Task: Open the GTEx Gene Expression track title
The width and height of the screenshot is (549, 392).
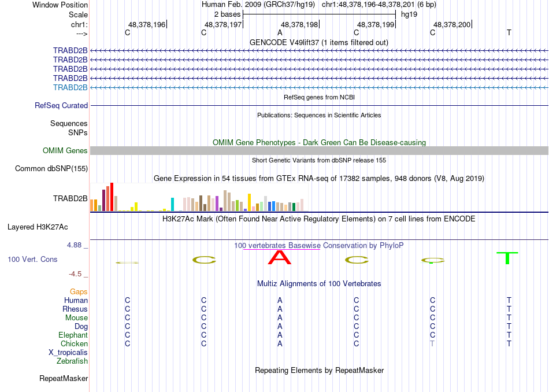Action: [x=319, y=178]
